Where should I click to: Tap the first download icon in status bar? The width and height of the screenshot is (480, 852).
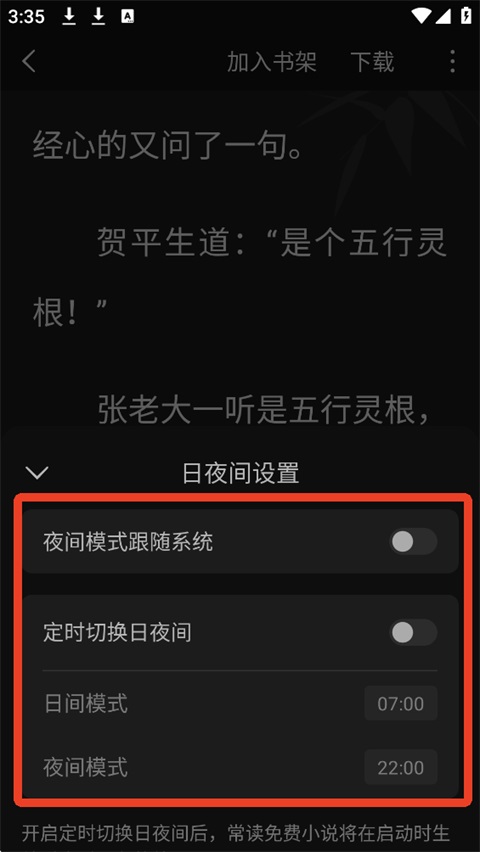click(x=69, y=16)
